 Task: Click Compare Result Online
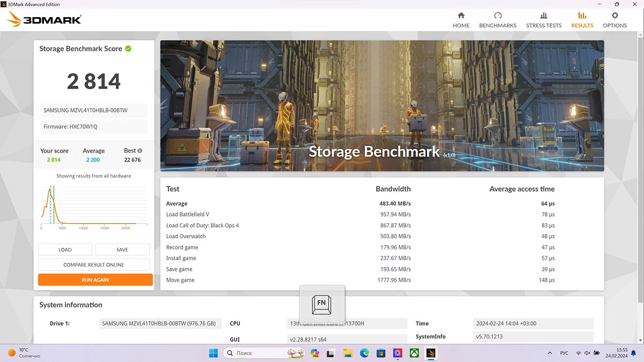point(94,265)
